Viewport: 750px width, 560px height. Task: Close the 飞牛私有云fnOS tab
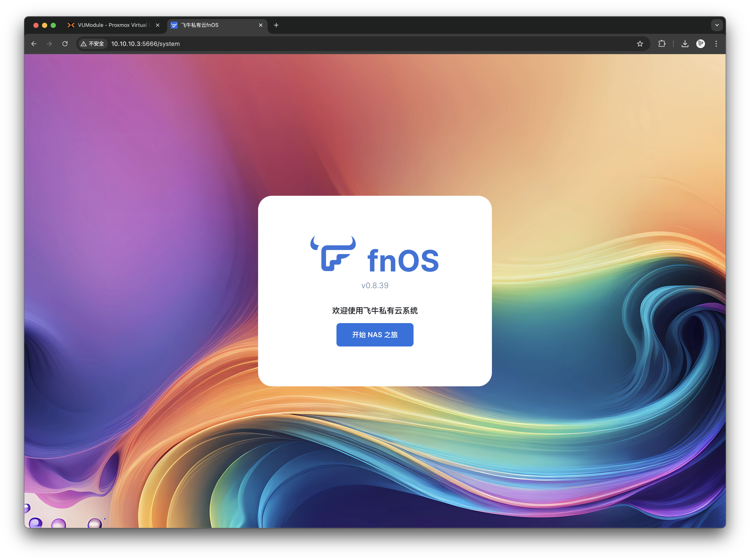tap(261, 25)
